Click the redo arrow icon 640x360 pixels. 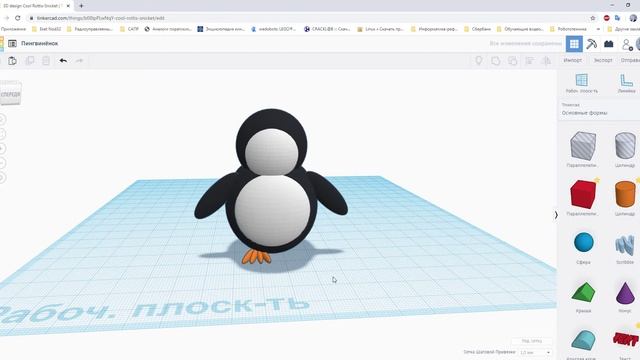(x=79, y=61)
